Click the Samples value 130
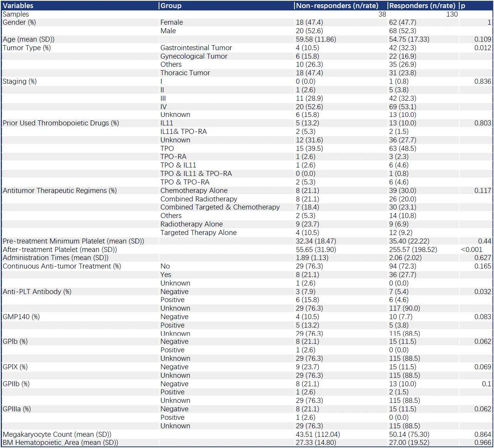 pyautogui.click(x=452, y=14)
